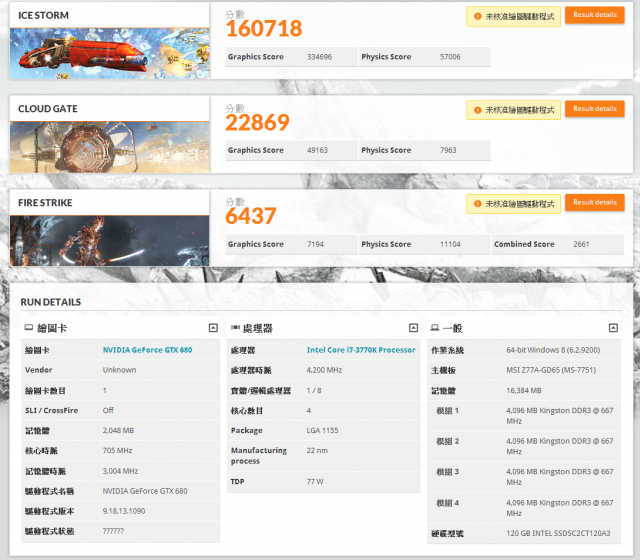Click Cloud Gate unapproved driver warning badge

[x=513, y=110]
